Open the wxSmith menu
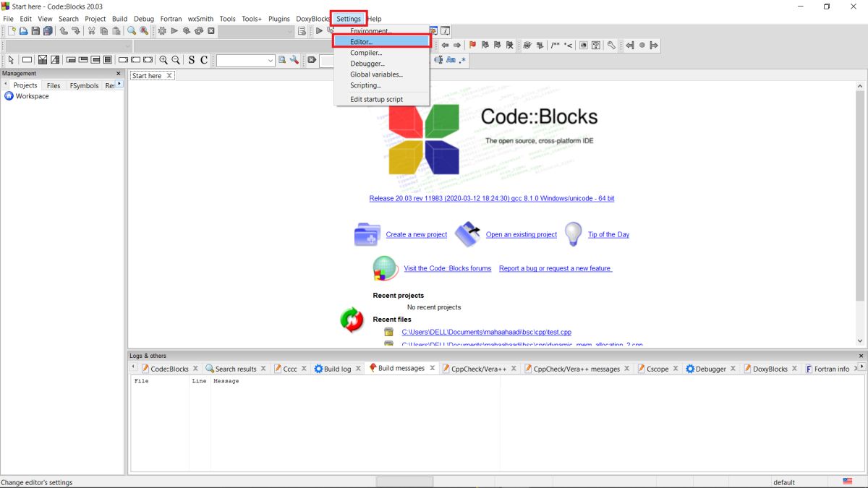The width and height of the screenshot is (868, 488). (200, 19)
